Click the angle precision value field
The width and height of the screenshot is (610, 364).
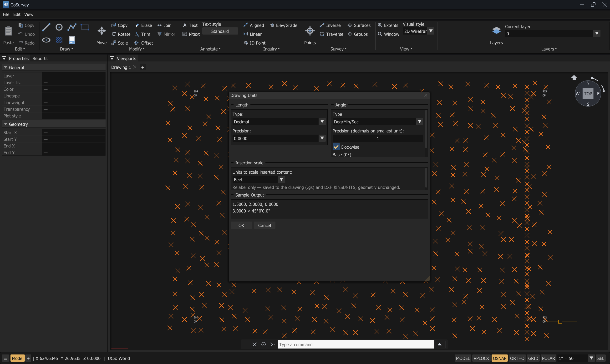pyautogui.click(x=378, y=138)
